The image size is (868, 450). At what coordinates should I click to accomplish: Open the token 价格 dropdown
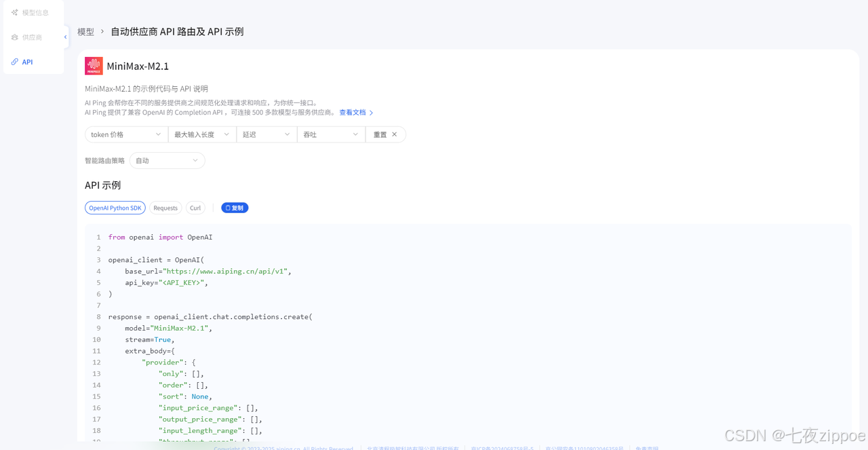click(x=126, y=134)
